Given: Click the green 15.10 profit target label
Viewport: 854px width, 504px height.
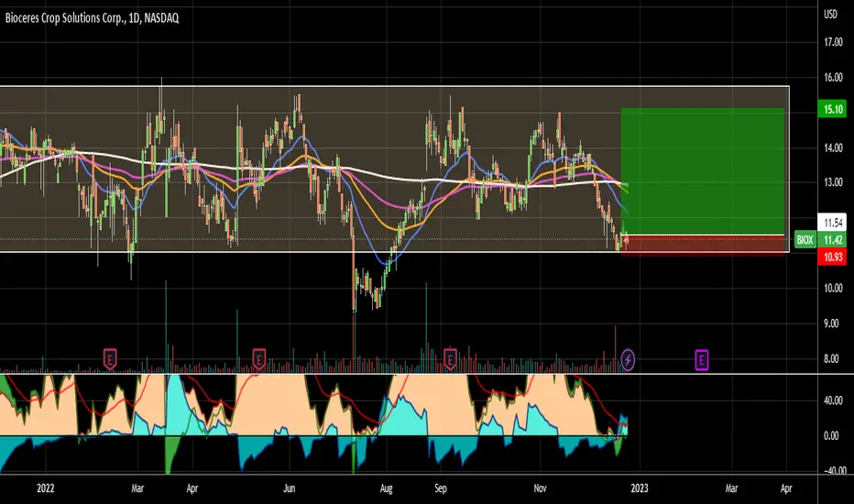Looking at the screenshot, I should [832, 109].
